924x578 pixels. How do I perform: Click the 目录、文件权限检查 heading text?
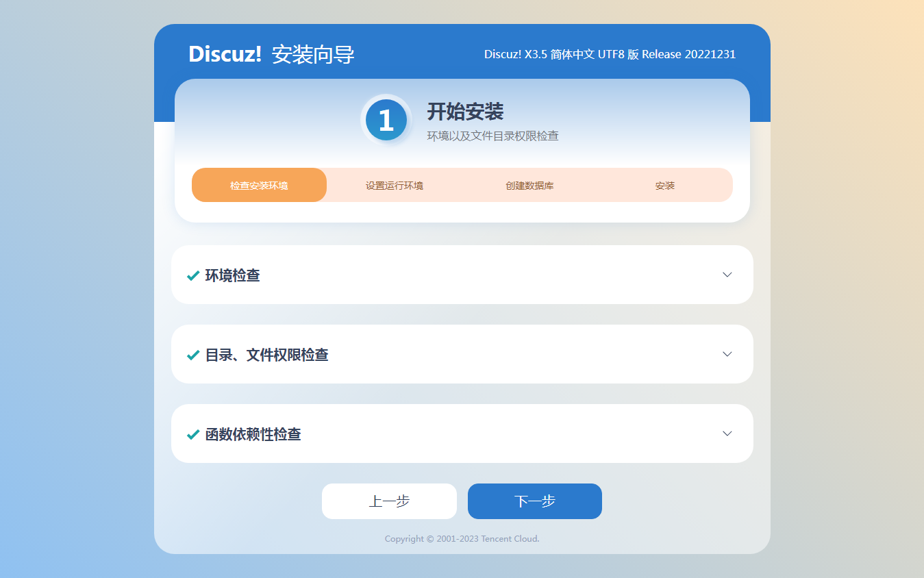(266, 355)
